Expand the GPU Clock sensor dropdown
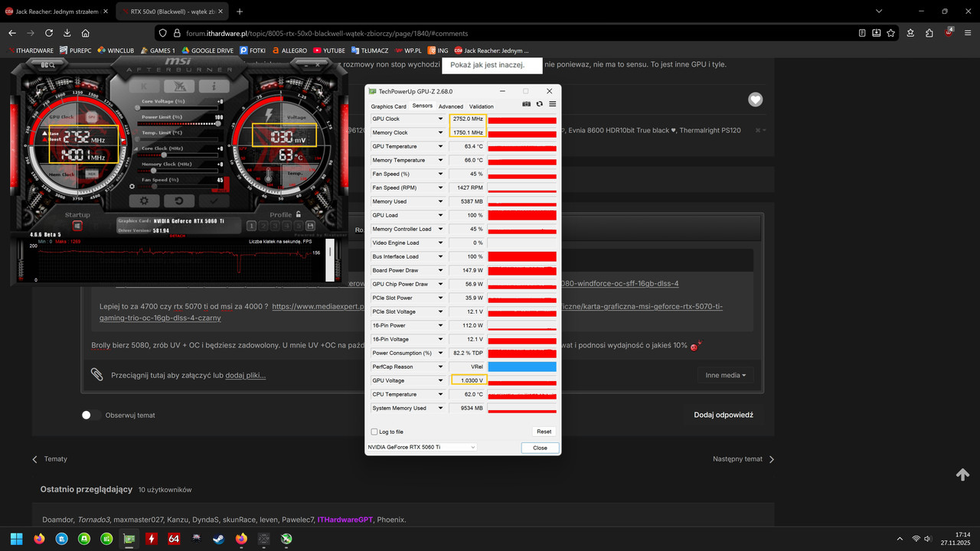This screenshot has width=980, height=551. [x=440, y=119]
